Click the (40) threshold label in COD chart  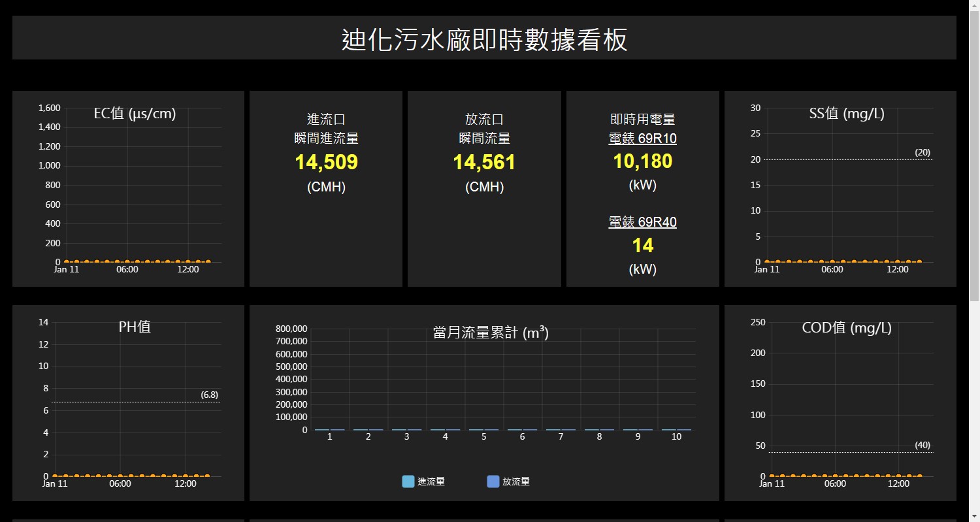pyautogui.click(x=923, y=445)
